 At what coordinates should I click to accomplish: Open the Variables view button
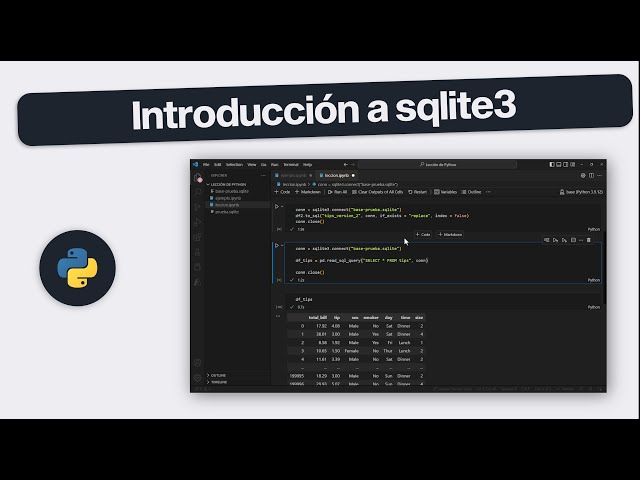(445, 192)
